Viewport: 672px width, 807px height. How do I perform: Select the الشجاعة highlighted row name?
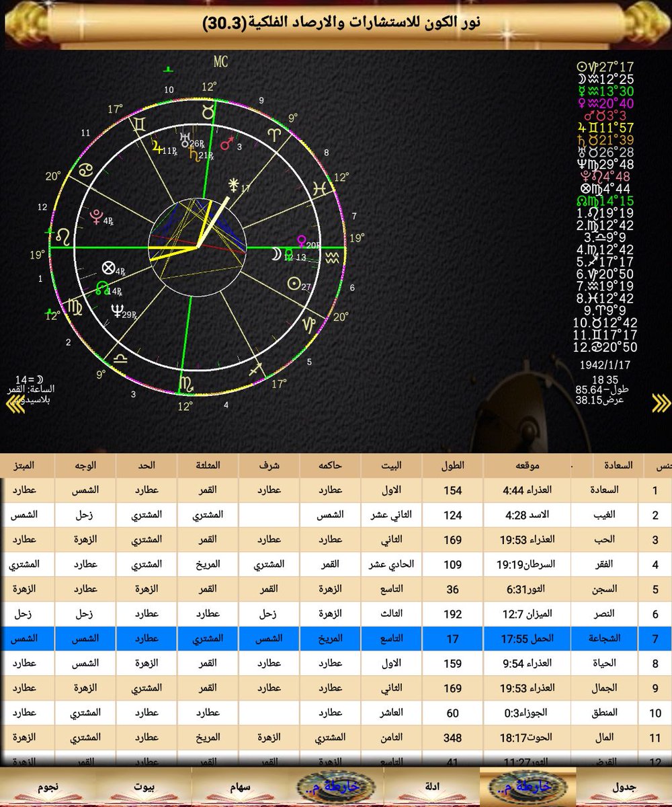pyautogui.click(x=605, y=640)
